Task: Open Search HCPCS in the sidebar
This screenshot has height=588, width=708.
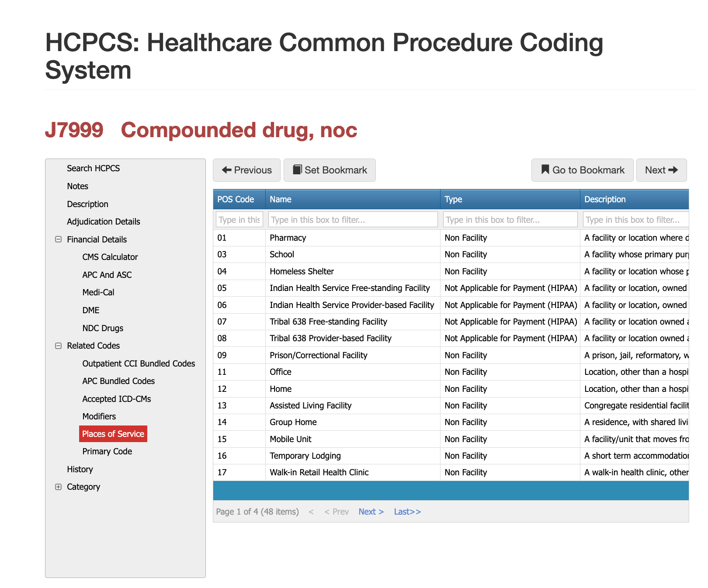Action: click(93, 168)
